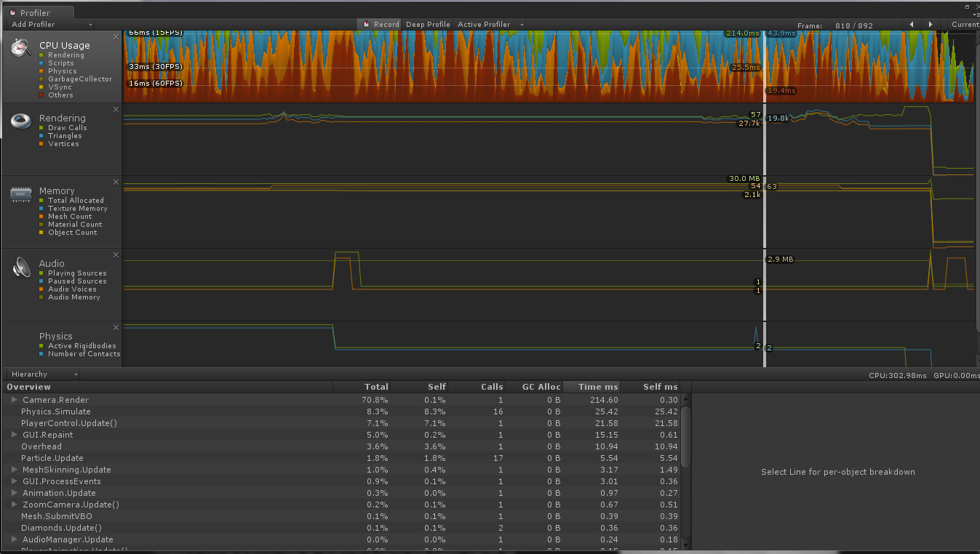The image size is (980, 554).
Task: Step to the next frame arrow
Action: pos(931,24)
